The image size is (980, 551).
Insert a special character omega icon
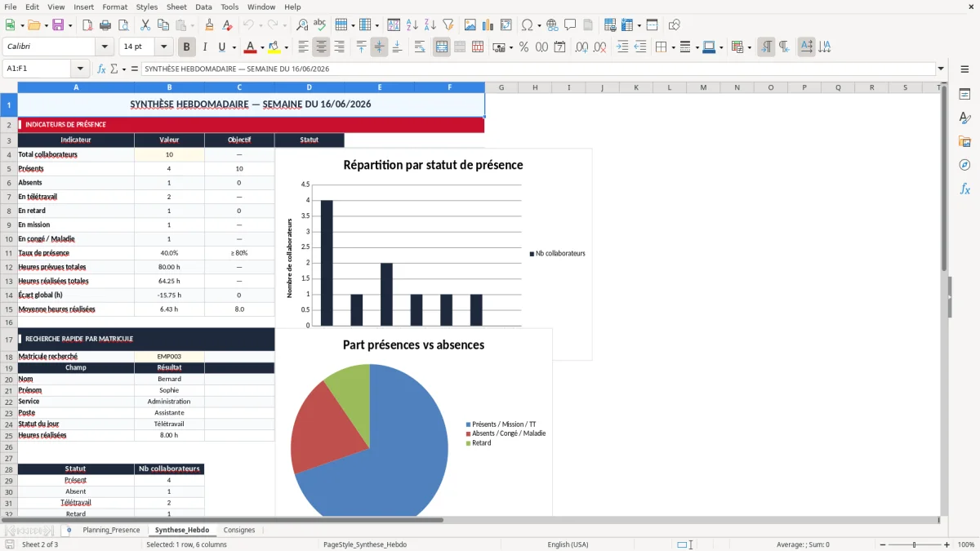tap(527, 25)
